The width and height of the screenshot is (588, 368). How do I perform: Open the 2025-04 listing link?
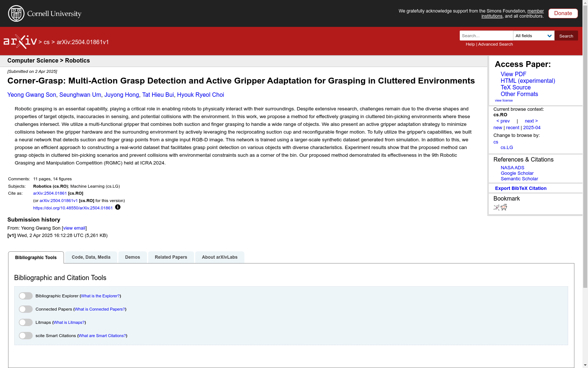532,128
